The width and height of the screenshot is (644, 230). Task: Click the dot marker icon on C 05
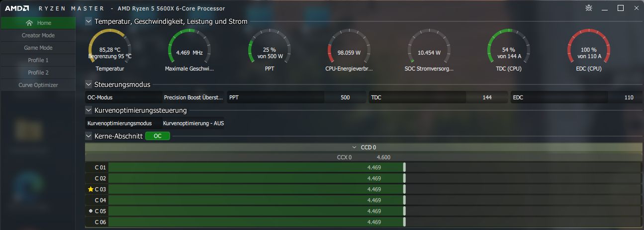click(x=91, y=211)
